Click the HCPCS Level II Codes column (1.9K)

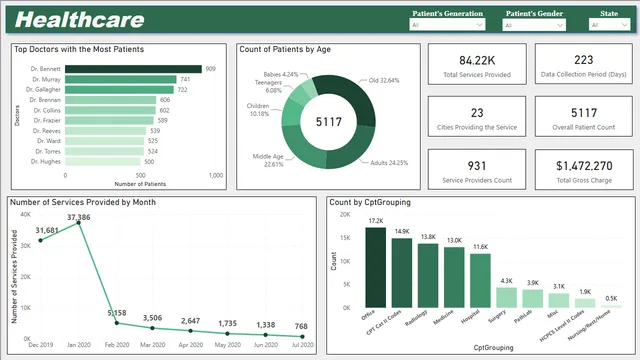tap(585, 303)
